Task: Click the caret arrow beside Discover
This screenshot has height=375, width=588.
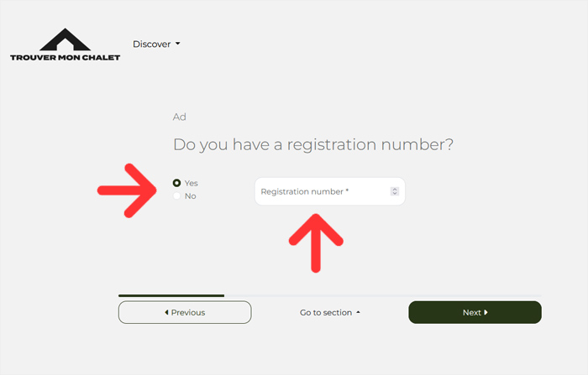Action: pos(178,44)
